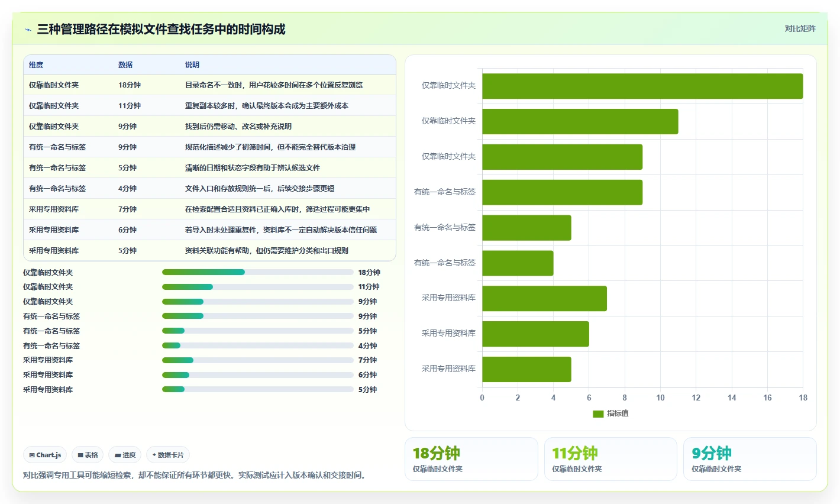Click the chart bar reaching 7
The image size is (840, 504).
(544, 298)
